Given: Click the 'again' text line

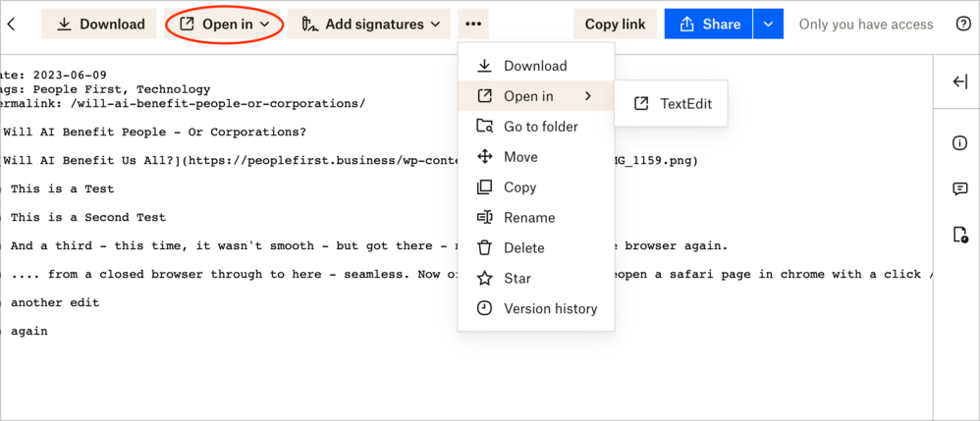Looking at the screenshot, I should [x=29, y=331].
